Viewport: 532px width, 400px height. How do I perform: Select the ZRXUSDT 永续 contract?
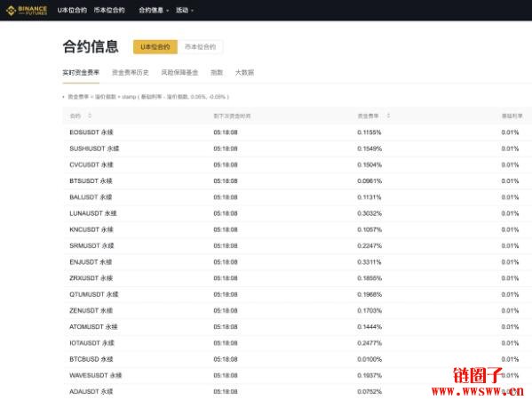click(x=91, y=278)
